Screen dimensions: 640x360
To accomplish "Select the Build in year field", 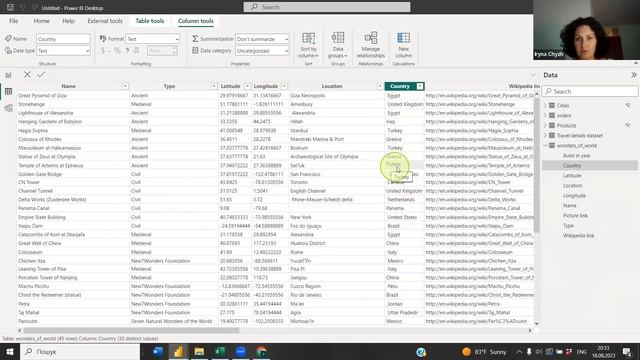I will coord(576,156).
